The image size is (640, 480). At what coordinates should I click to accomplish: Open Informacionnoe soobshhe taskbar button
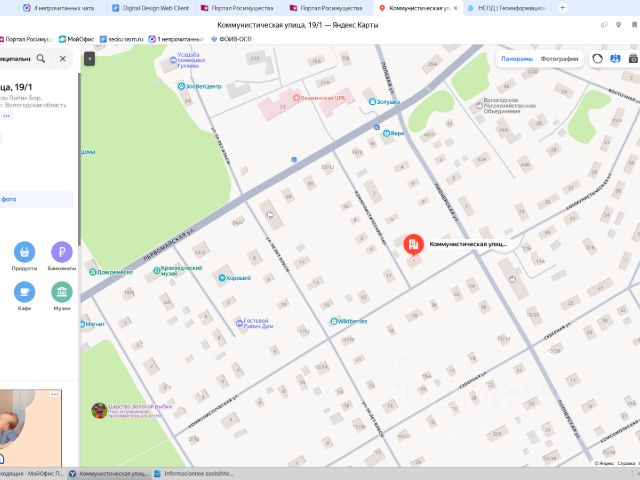(x=194, y=474)
